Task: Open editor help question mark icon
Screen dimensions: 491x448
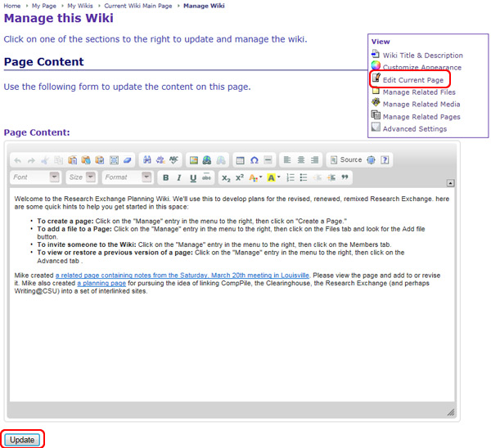Action: click(x=385, y=160)
